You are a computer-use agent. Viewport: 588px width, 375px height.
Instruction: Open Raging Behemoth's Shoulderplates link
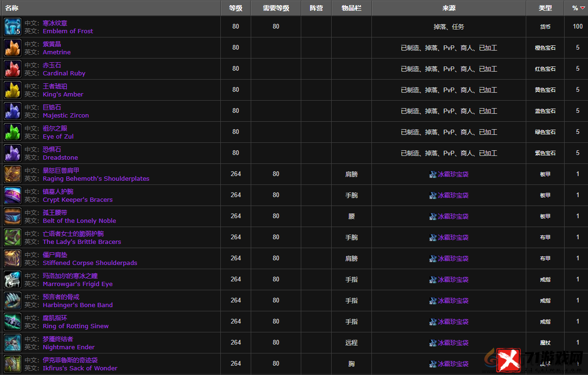tap(96, 178)
